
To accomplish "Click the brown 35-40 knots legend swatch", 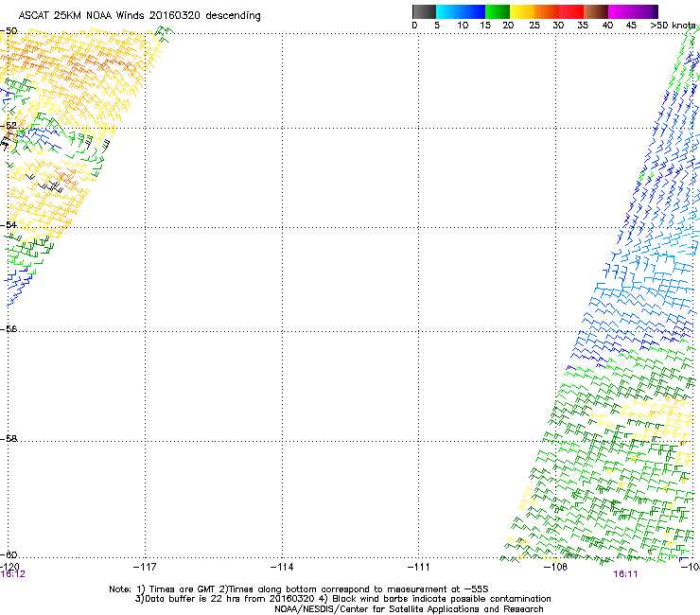I will point(596,11).
